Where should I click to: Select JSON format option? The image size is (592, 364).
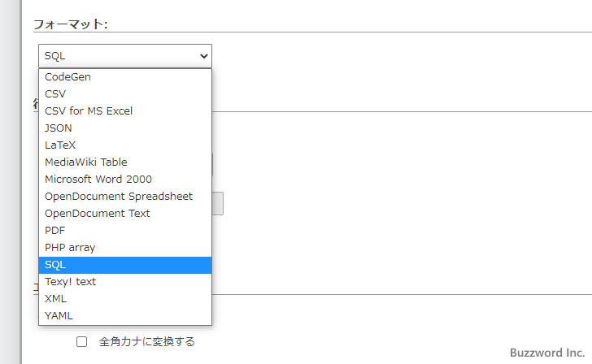pos(125,128)
